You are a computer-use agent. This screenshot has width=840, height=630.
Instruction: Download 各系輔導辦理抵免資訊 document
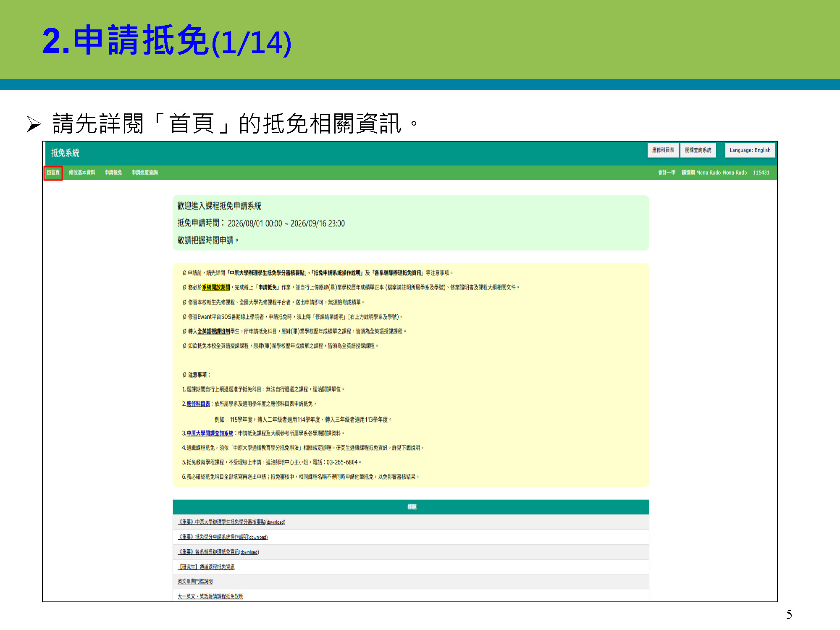[218, 552]
